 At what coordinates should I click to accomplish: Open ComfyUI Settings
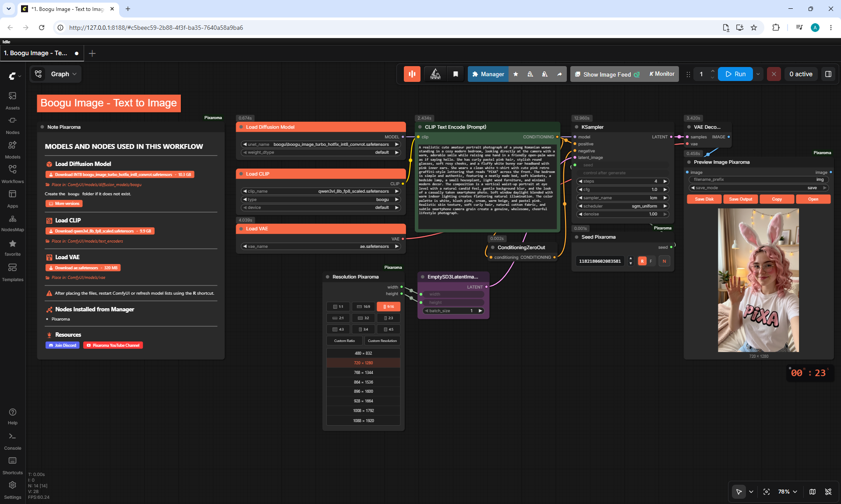coord(12,490)
